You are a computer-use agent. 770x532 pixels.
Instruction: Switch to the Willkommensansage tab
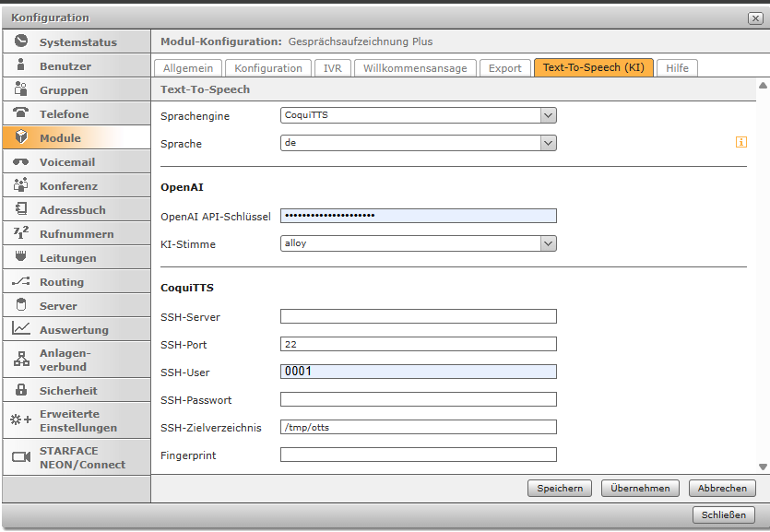click(415, 68)
